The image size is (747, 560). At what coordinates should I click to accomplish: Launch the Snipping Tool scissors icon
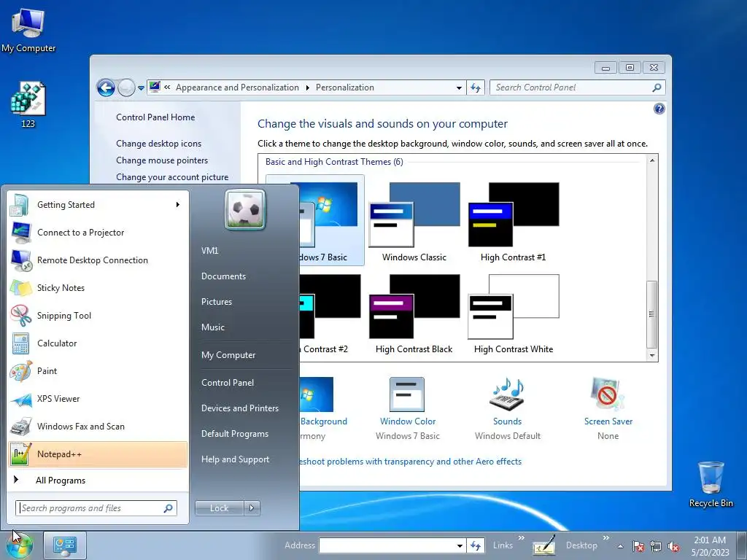pos(20,316)
